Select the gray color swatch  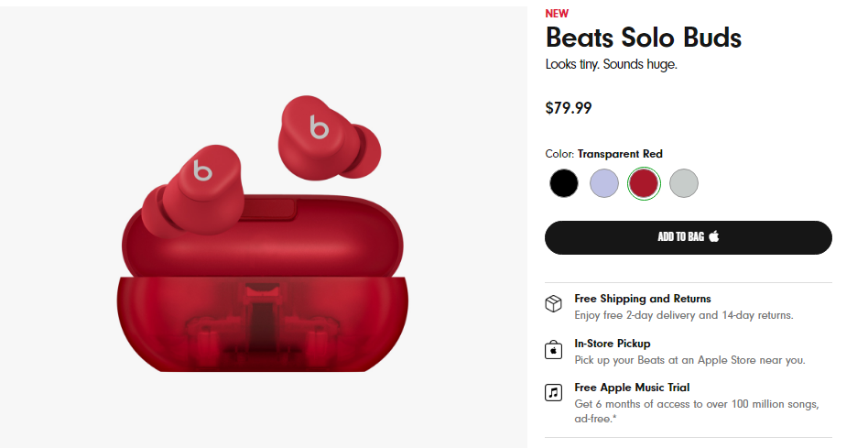coord(684,183)
